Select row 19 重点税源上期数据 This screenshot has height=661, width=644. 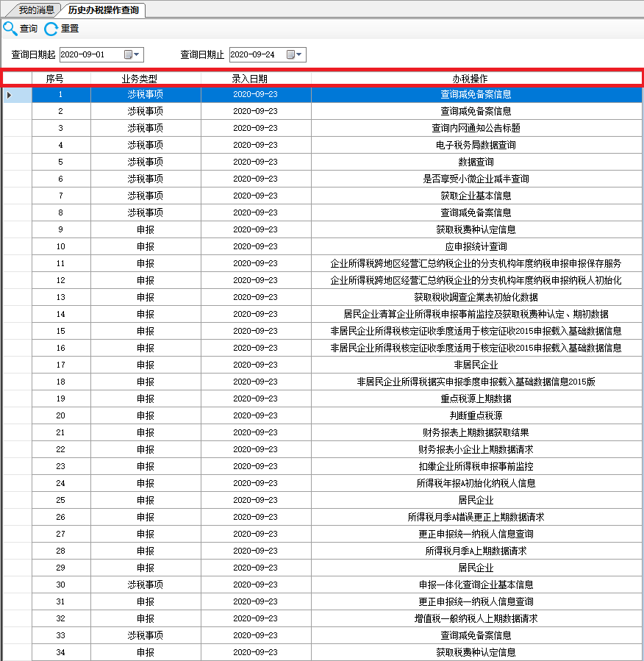tap(476, 399)
